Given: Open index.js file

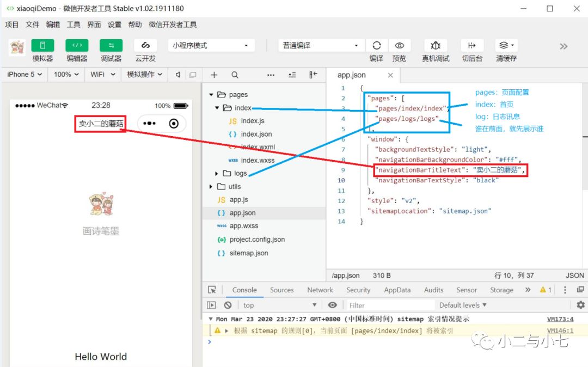Looking at the screenshot, I should point(253,121).
